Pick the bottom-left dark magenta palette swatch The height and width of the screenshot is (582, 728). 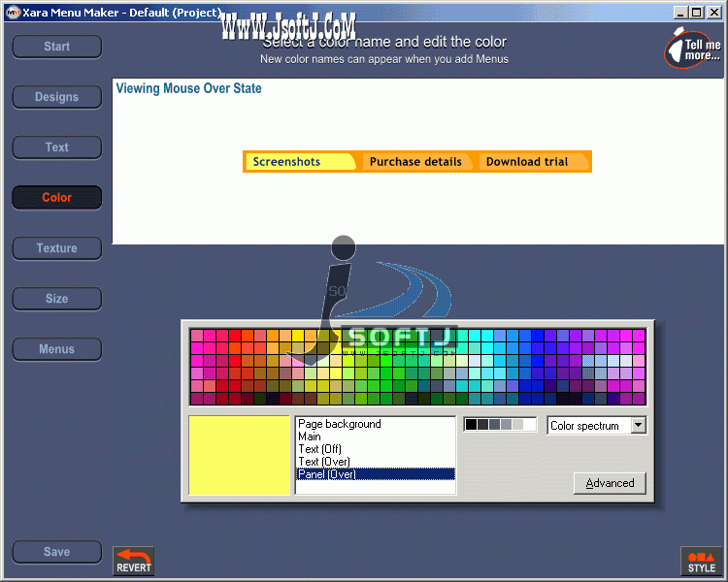(x=197, y=399)
